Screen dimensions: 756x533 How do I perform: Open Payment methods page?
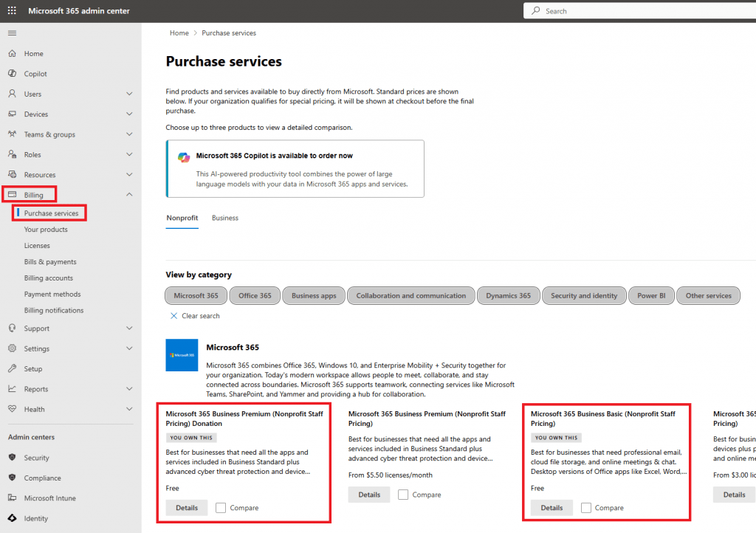click(52, 294)
